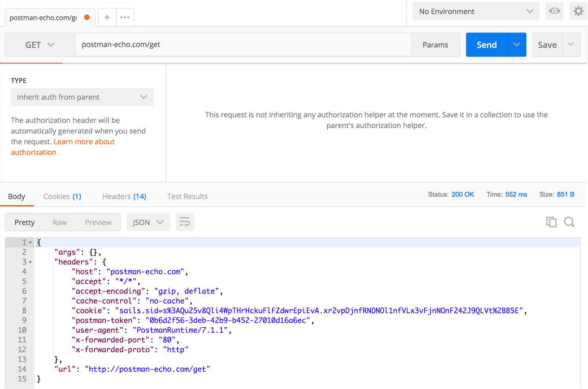Open the tab options ellipsis menu
This screenshot has width=588, height=389.
pyautogui.click(x=125, y=17)
